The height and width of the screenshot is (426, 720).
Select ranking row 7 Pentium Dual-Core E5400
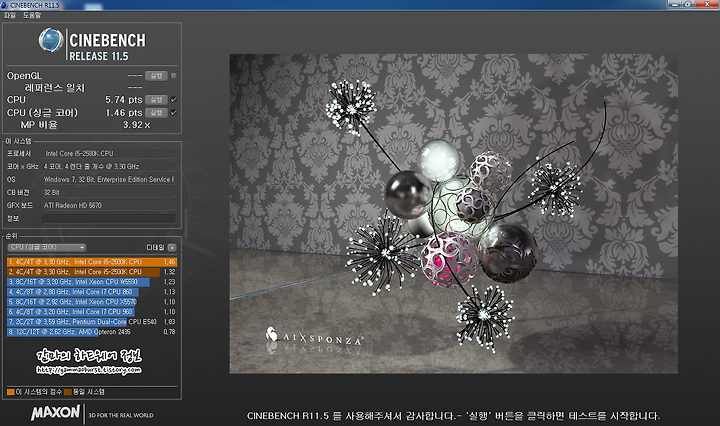pyautogui.click(x=92, y=322)
